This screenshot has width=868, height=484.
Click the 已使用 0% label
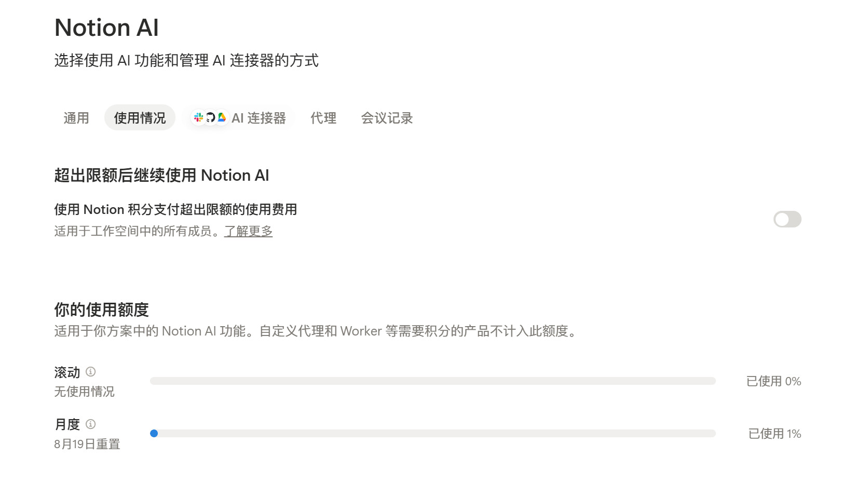click(774, 381)
